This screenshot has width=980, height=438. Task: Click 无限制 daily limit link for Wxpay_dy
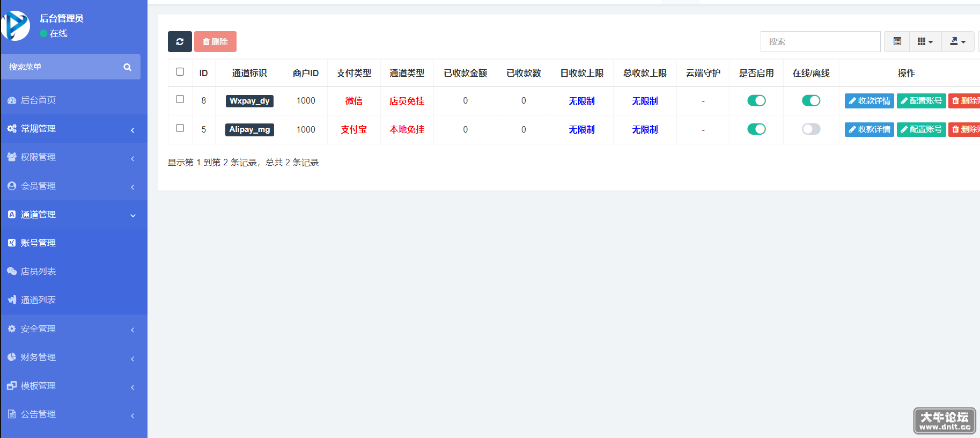[581, 101]
